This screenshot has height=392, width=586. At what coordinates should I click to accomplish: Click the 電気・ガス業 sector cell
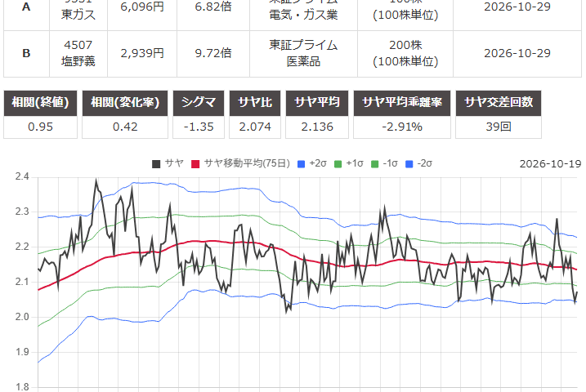coord(303,15)
